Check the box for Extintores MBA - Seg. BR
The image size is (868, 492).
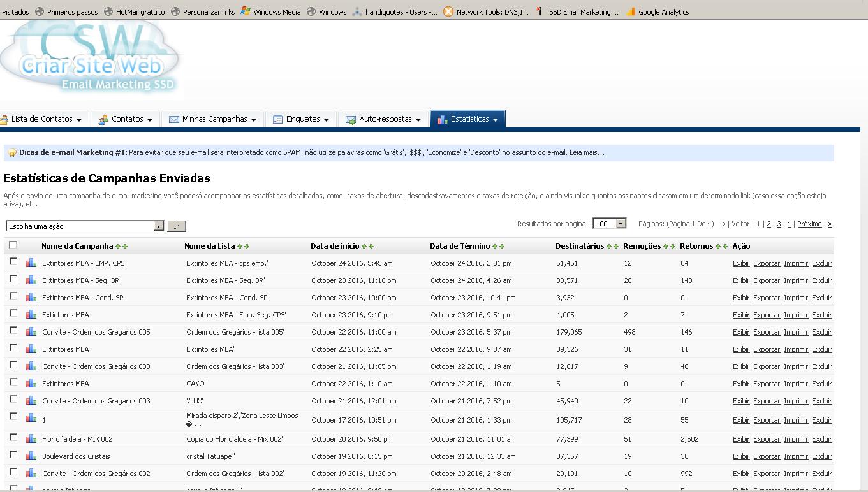coord(13,279)
